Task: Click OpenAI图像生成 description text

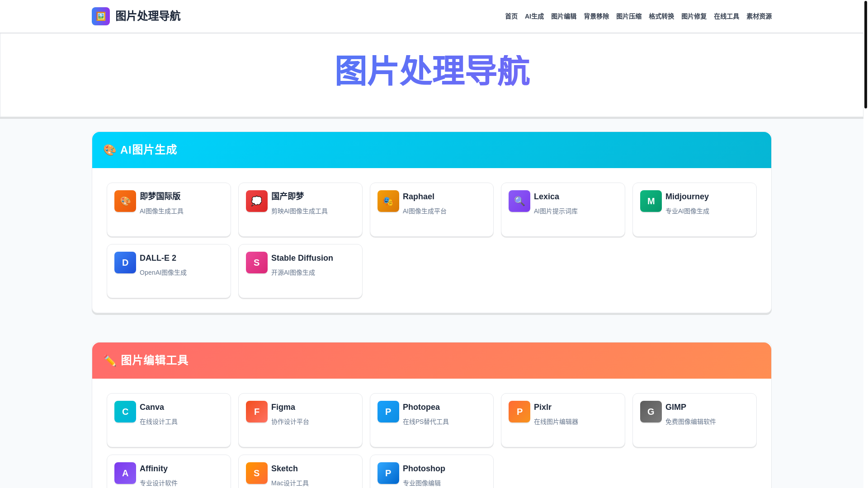Action: click(163, 272)
